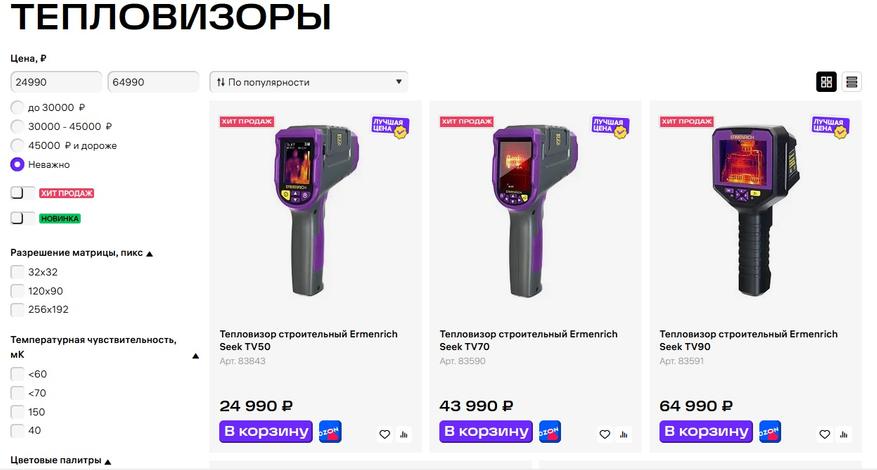877x470 pixels.
Task: Collapse the Температурная чувствительность filter section
Action: pyautogui.click(x=195, y=354)
